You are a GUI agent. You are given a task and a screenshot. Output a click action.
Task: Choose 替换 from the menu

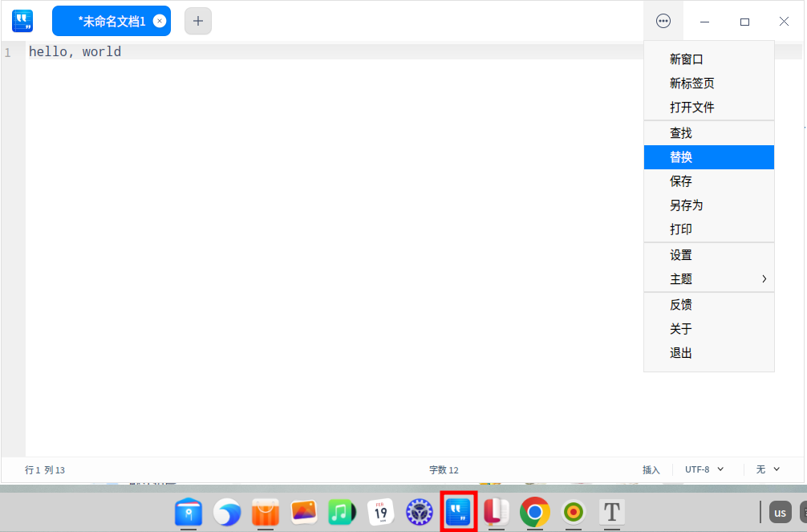pyautogui.click(x=708, y=157)
